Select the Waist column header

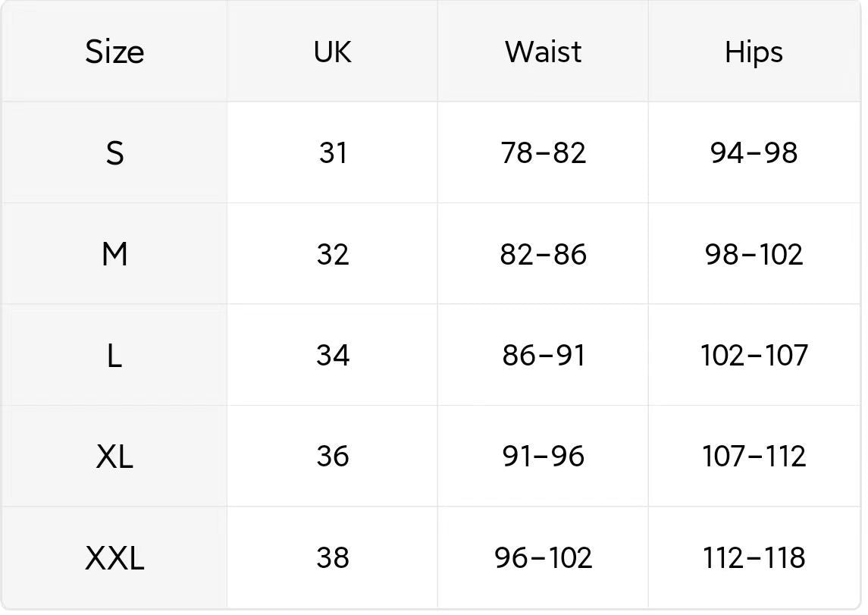[x=543, y=52]
